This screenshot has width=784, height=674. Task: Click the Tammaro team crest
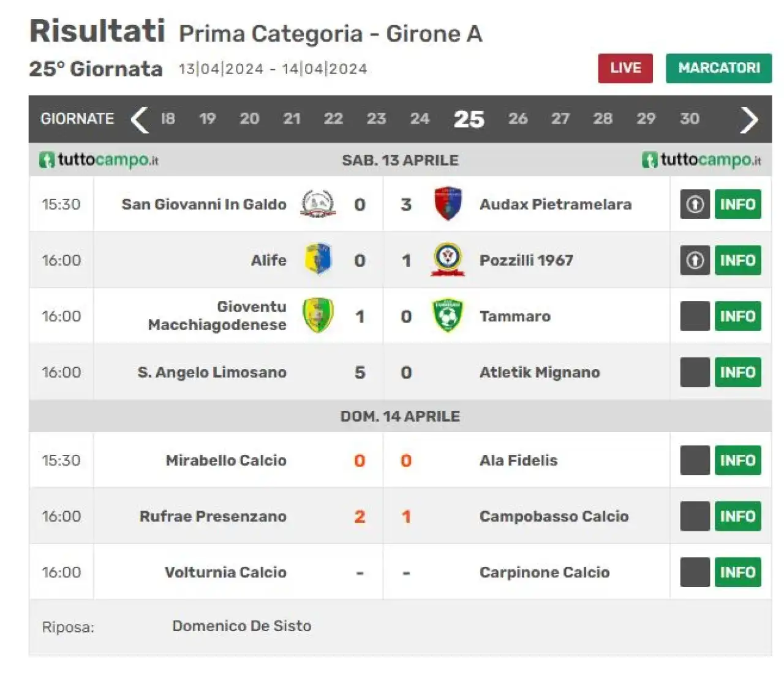point(448,316)
